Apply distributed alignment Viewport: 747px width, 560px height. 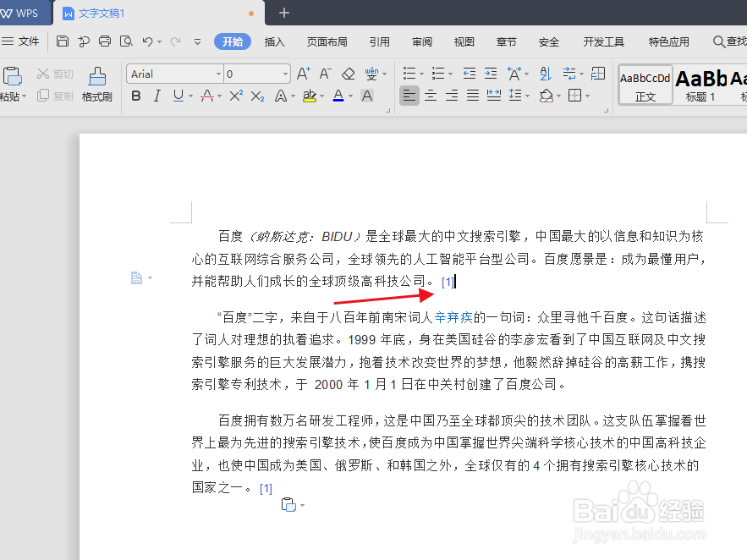pos(494,96)
